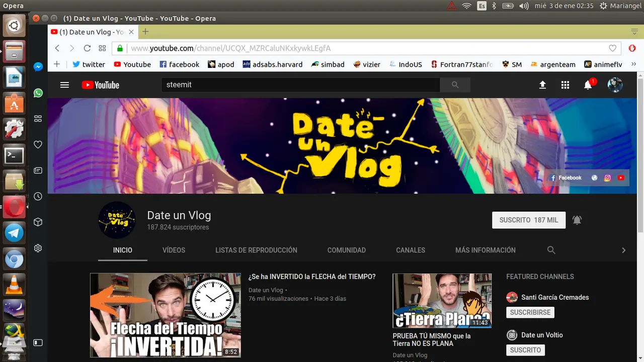This screenshot has width=644, height=362.
Task: Click YouTube icon on channel banner
Action: tap(621, 177)
